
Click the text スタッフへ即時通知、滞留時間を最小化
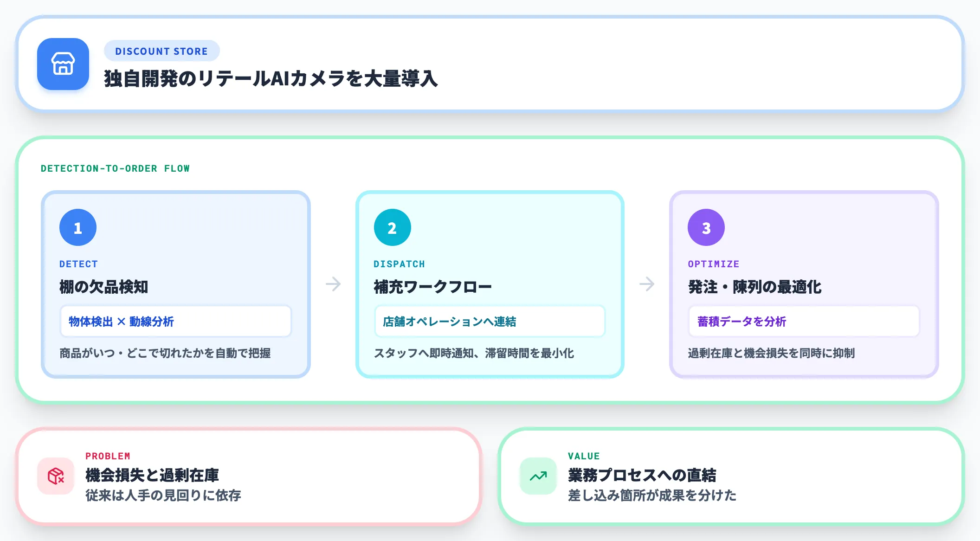pyautogui.click(x=474, y=353)
